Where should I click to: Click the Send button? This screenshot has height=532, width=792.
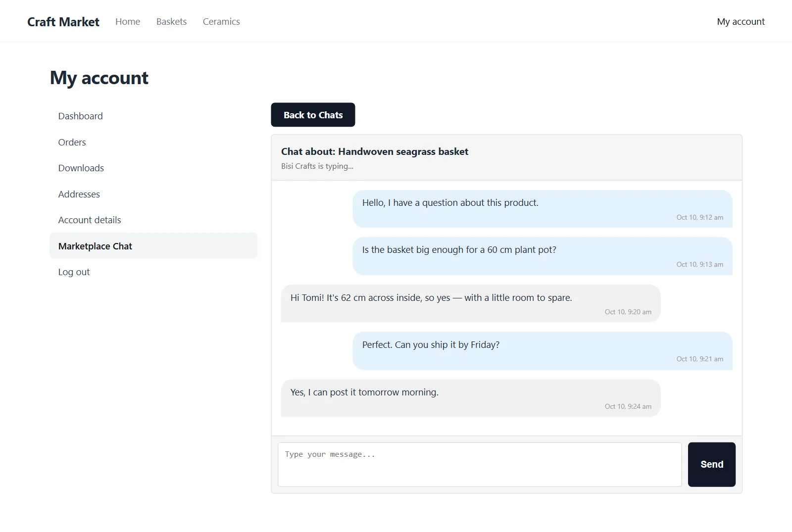[x=711, y=464]
